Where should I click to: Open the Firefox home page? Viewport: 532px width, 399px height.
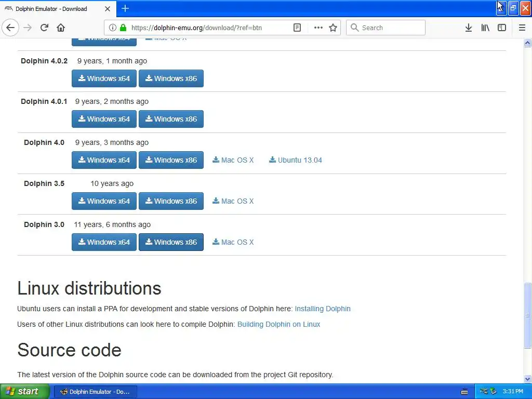tap(61, 28)
